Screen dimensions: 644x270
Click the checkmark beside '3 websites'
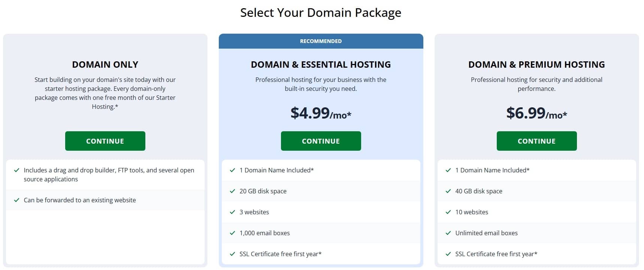coord(232,212)
